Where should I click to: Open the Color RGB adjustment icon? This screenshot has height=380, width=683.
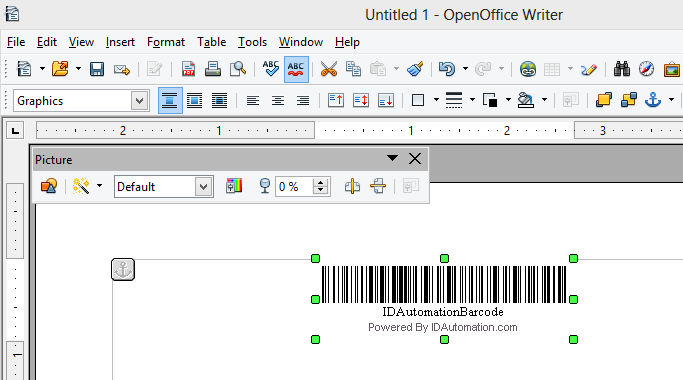coord(234,186)
